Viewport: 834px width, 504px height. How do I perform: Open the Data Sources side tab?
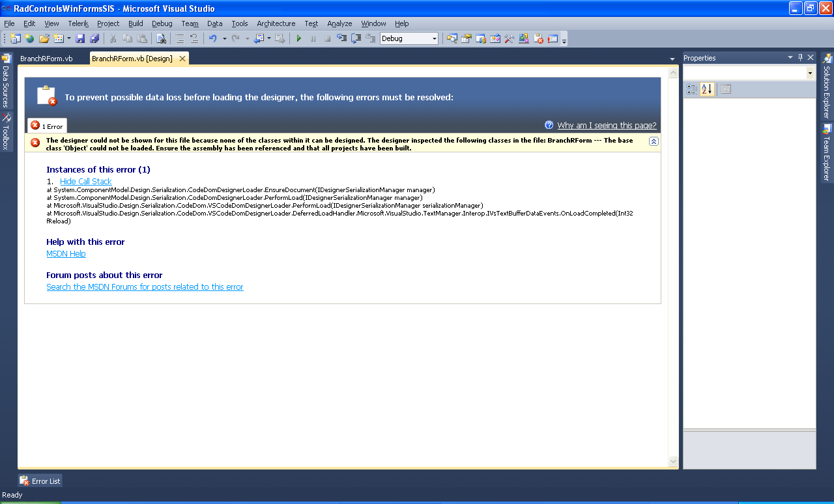[6, 81]
